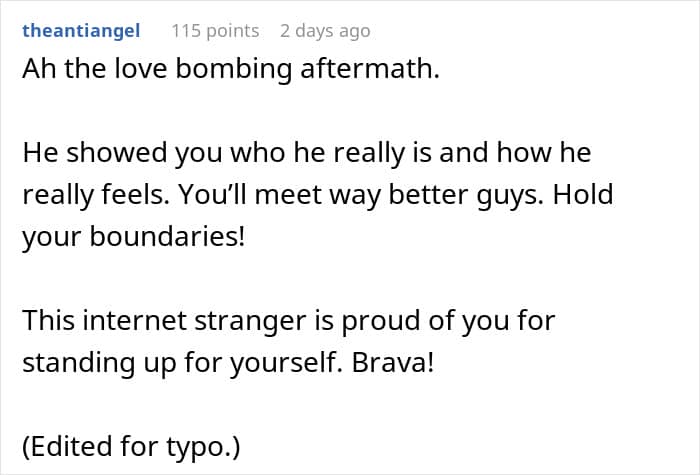Click the phrase 'proud of you for'

point(448,321)
